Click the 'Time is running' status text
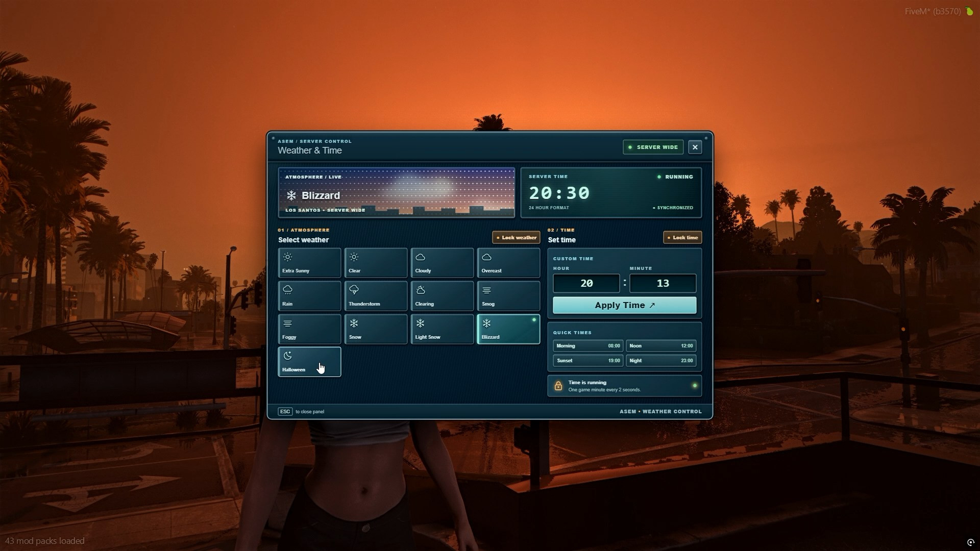This screenshot has height=551, width=980. click(x=587, y=383)
